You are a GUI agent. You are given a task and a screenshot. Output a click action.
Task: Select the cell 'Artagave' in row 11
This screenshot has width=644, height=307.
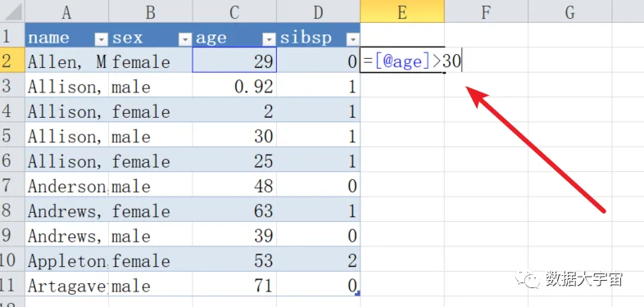coord(66,283)
